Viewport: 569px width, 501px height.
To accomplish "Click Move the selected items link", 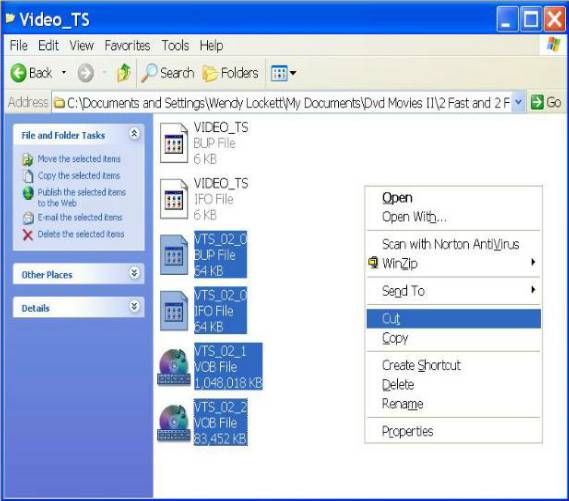I will [x=79, y=159].
